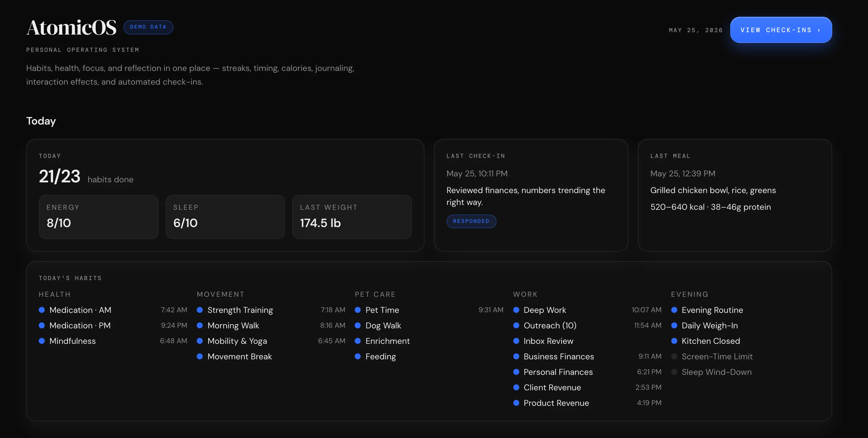Click the "520–640 kcal · 38–46g protein" line
Image resolution: width=868 pixels, height=438 pixels.
pos(710,207)
